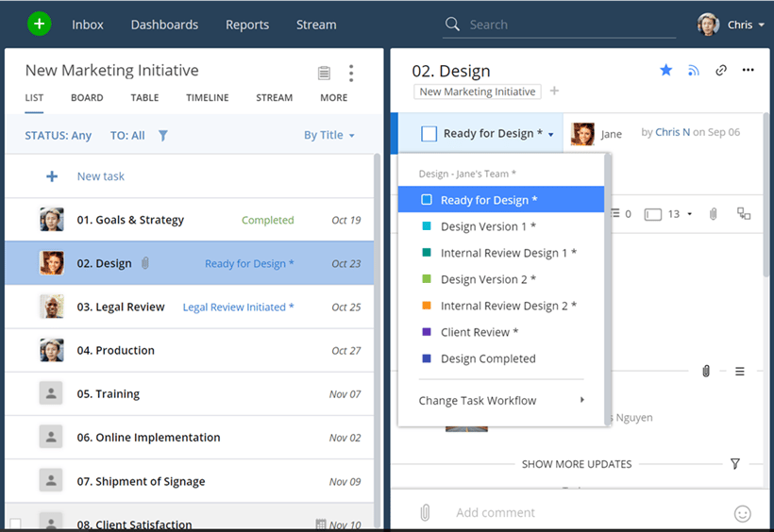Image resolution: width=774 pixels, height=532 pixels.
Task: Star the 02. Design task
Action: (x=665, y=70)
